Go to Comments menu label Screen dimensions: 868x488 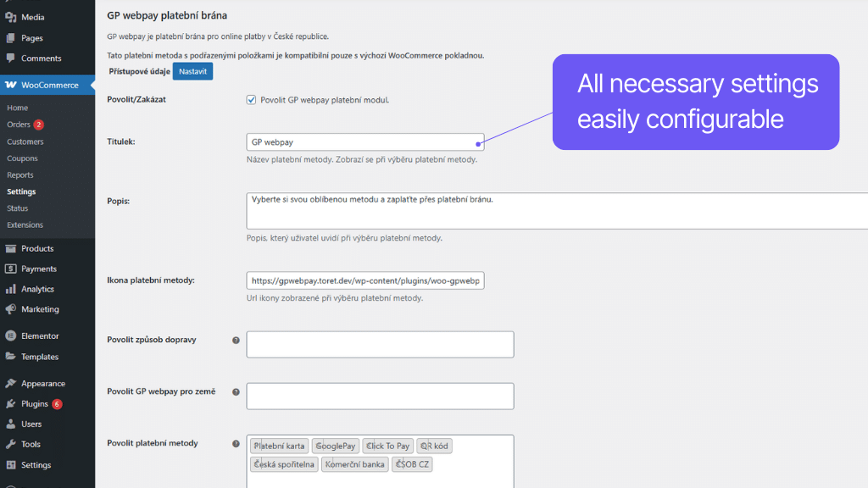click(x=41, y=58)
